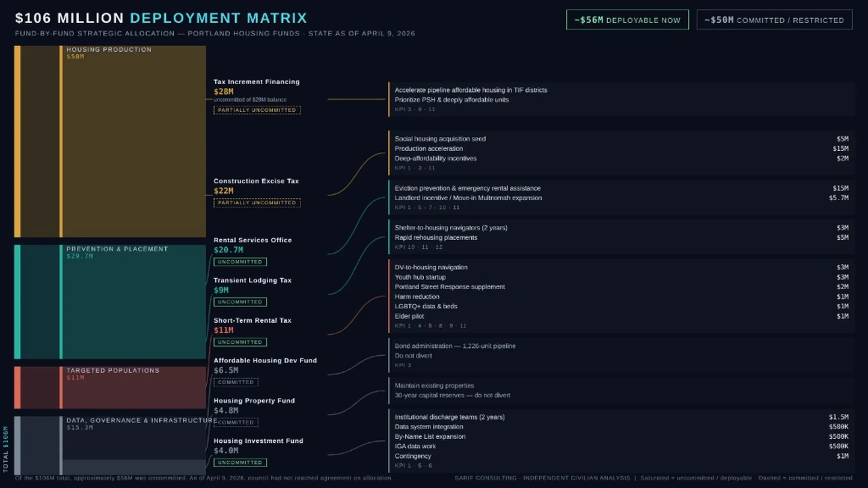Click 'Eviction prevention & emergency rental assistance'
The height and width of the screenshot is (488, 868).
(x=467, y=188)
